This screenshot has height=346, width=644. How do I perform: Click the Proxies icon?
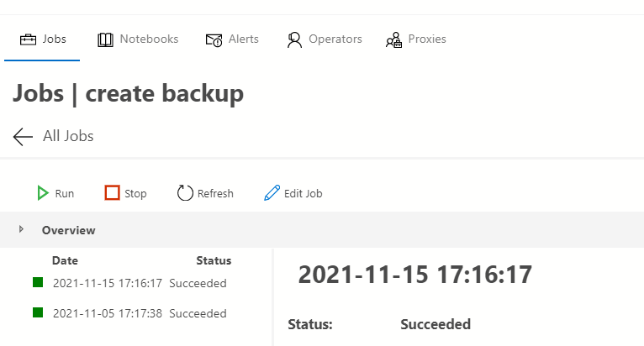tap(393, 39)
